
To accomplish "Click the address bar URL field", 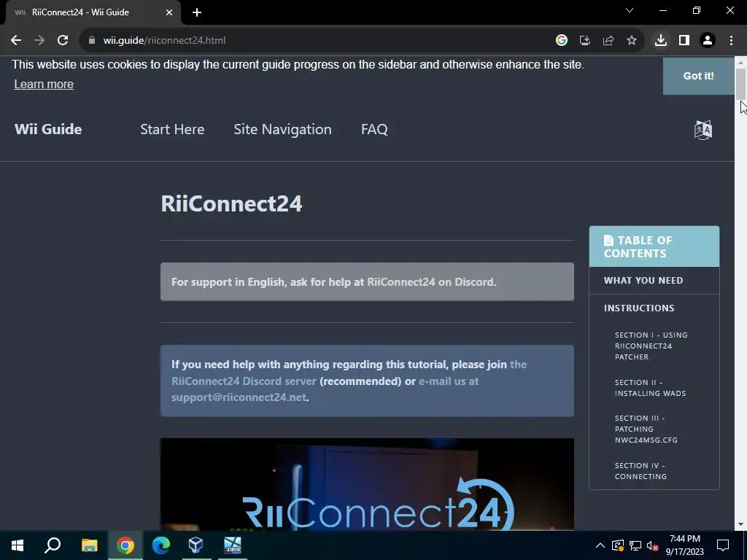I will pyautogui.click(x=314, y=41).
